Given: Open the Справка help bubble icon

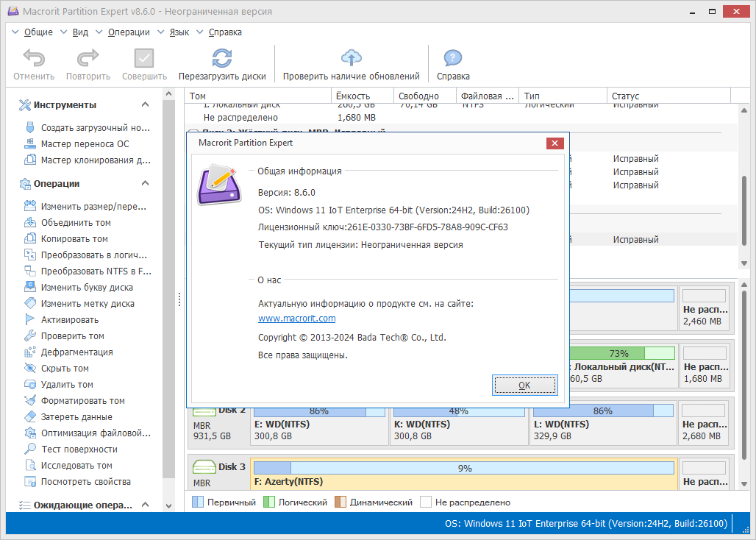Looking at the screenshot, I should click(453, 58).
